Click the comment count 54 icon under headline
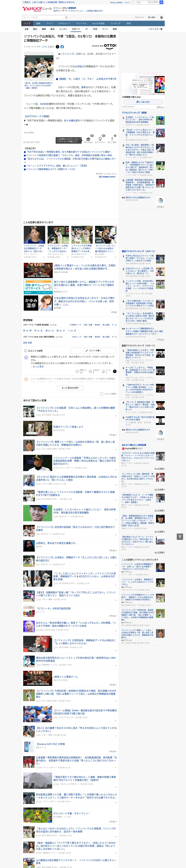This screenshot has height=868, width=186. (x=44, y=47)
